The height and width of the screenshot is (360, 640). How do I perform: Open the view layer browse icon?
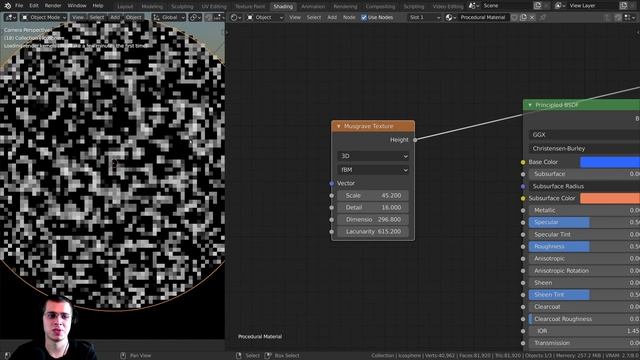click(560, 6)
